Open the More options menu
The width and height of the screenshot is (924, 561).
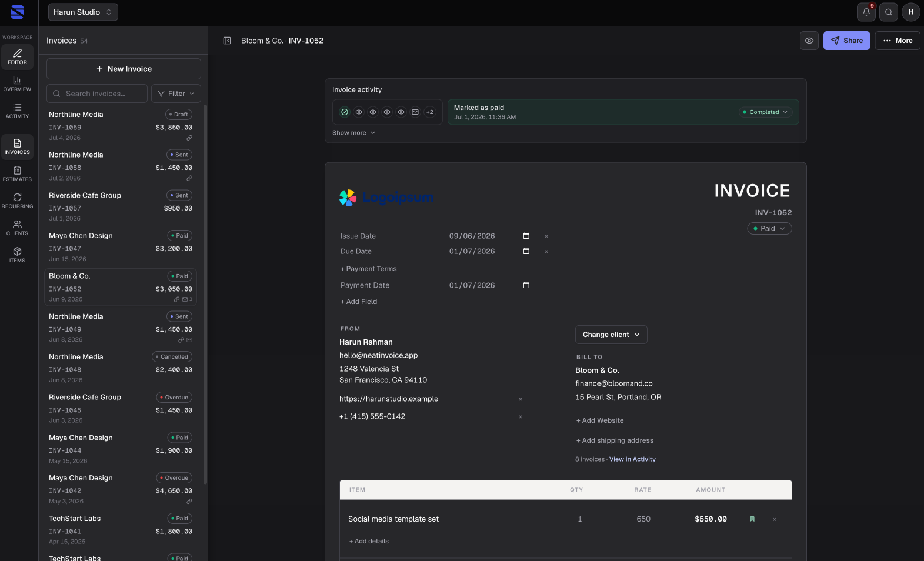tap(898, 41)
